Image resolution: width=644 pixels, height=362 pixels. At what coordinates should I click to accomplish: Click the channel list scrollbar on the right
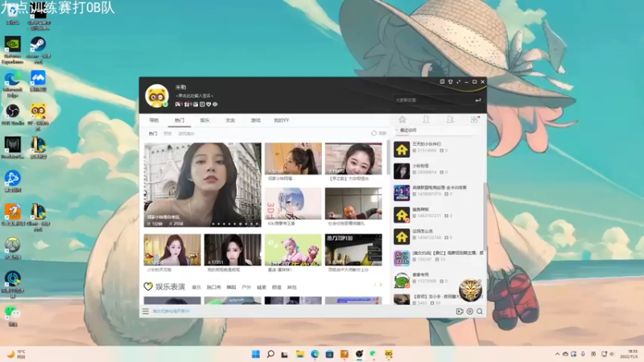485,216
